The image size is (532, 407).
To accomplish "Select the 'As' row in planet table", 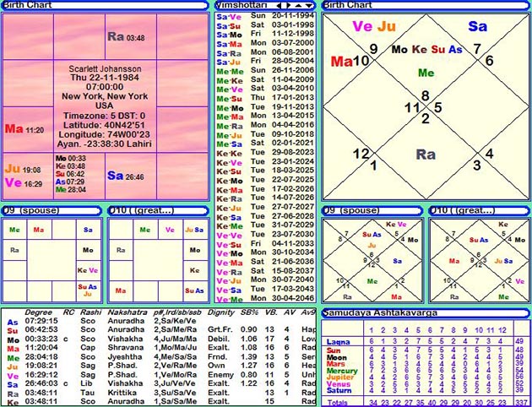I will (x=159, y=322).
